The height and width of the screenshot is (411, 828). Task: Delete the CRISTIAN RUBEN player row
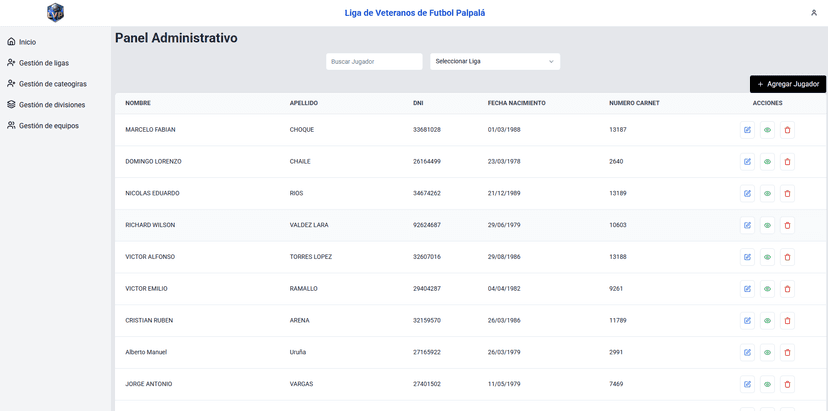[x=787, y=321]
